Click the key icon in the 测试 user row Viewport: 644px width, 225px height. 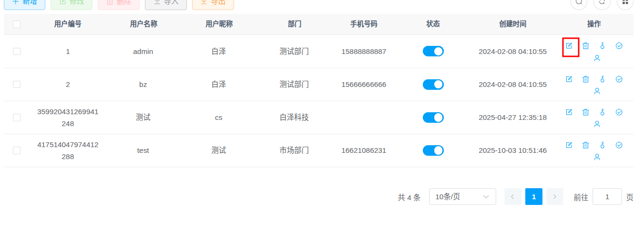(602, 112)
